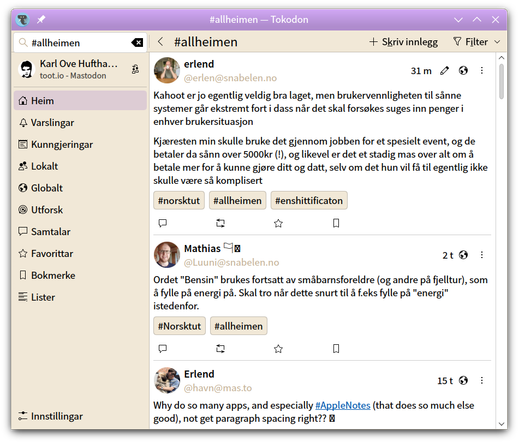Open Karl Ove Huftha... profile avatar
The height and width of the screenshot is (443, 519).
click(26, 69)
